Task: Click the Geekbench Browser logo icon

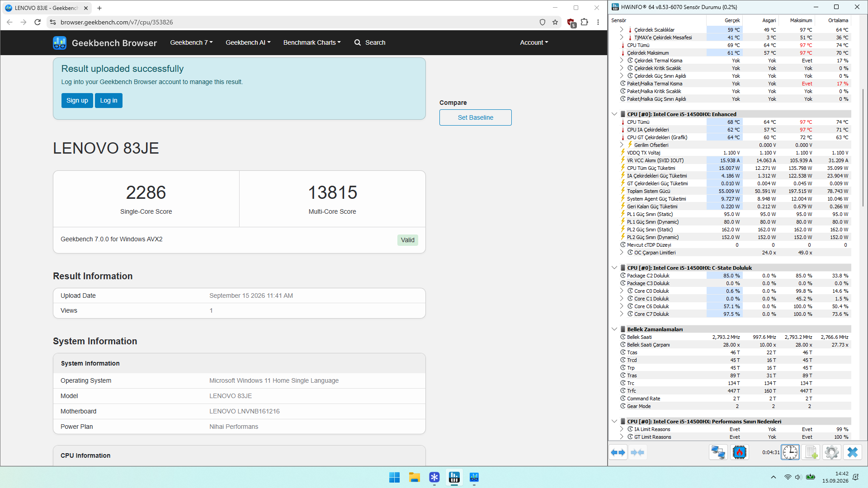Action: tap(60, 42)
